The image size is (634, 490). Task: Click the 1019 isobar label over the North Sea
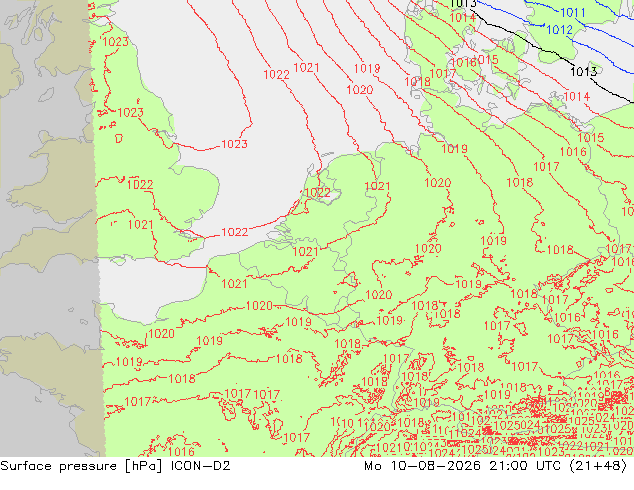point(367,68)
